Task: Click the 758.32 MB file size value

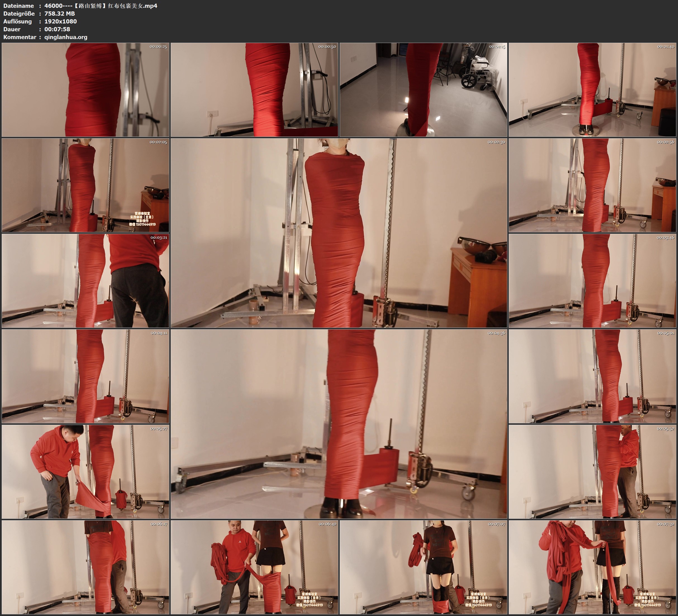Action: pos(60,13)
